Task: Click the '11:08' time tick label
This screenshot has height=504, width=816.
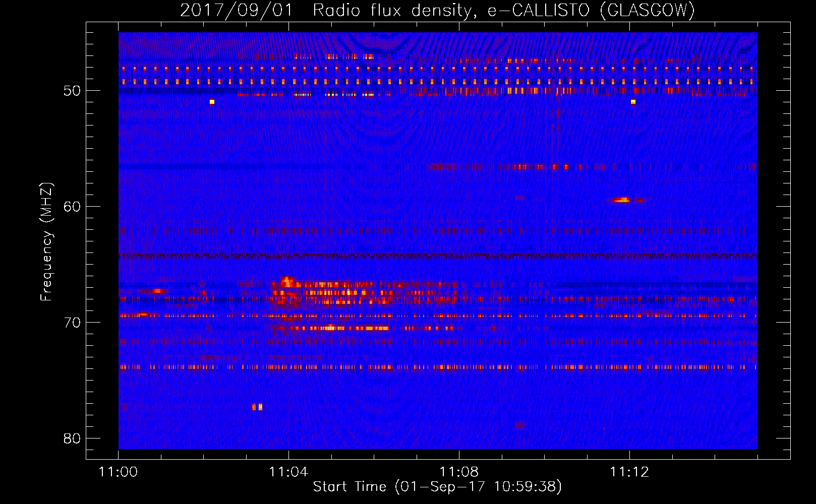Action: [x=459, y=472]
